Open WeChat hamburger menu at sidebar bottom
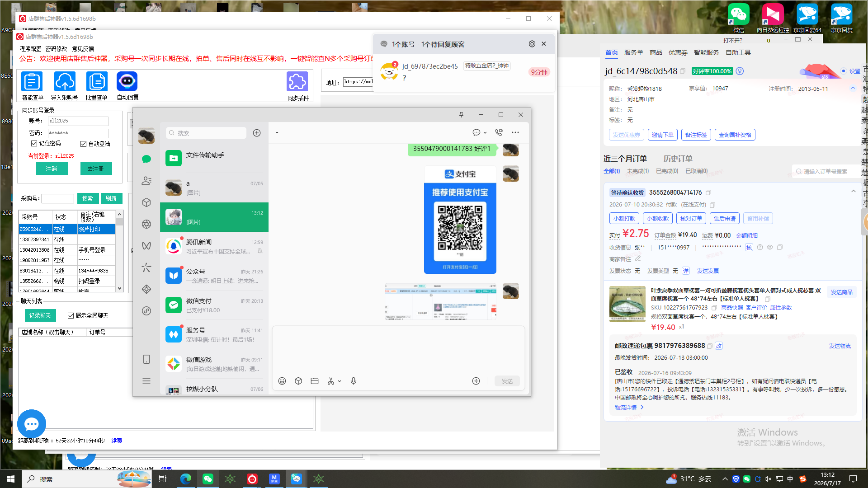 click(146, 381)
